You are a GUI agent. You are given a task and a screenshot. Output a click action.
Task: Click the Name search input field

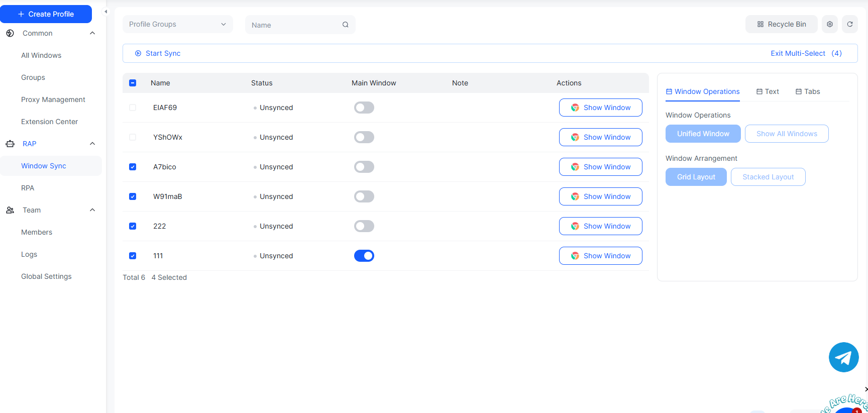tap(294, 25)
